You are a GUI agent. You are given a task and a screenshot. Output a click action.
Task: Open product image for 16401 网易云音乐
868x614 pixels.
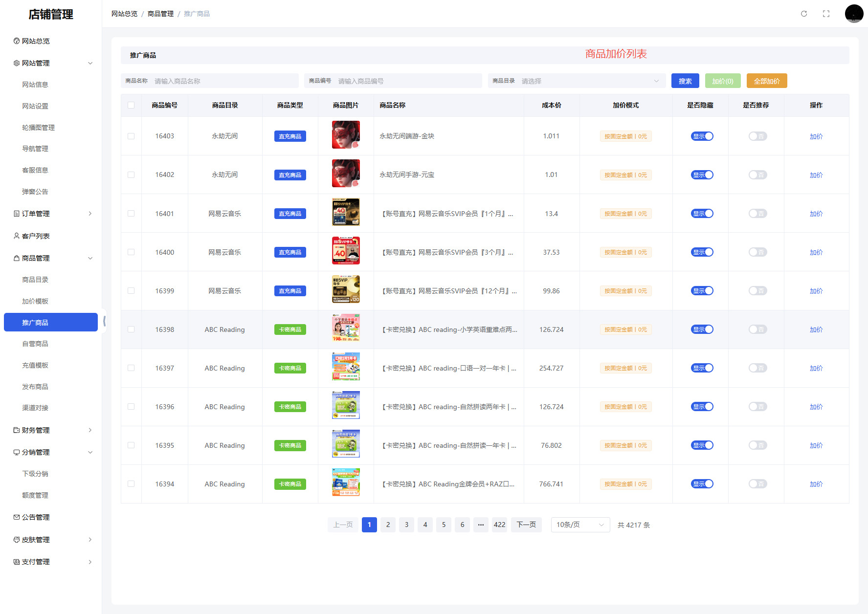tap(346, 212)
